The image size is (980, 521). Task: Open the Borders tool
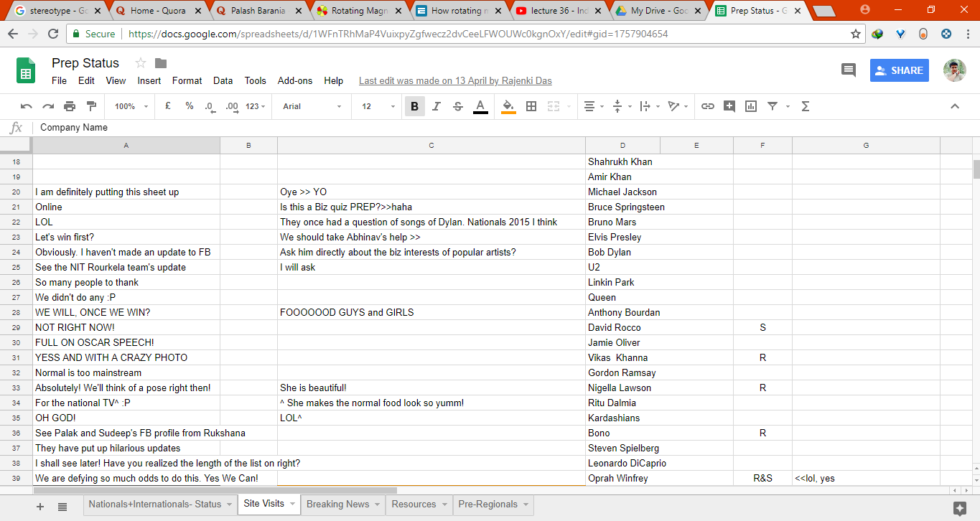click(531, 106)
